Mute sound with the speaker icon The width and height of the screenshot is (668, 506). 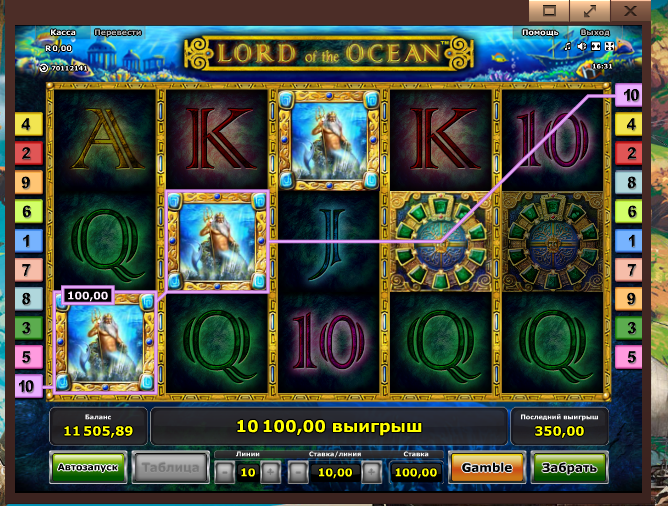click(x=582, y=46)
